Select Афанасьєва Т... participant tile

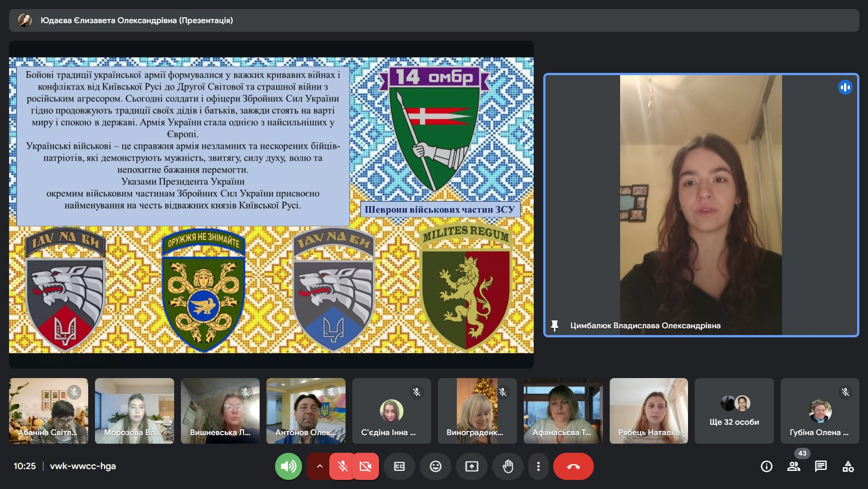point(563,411)
